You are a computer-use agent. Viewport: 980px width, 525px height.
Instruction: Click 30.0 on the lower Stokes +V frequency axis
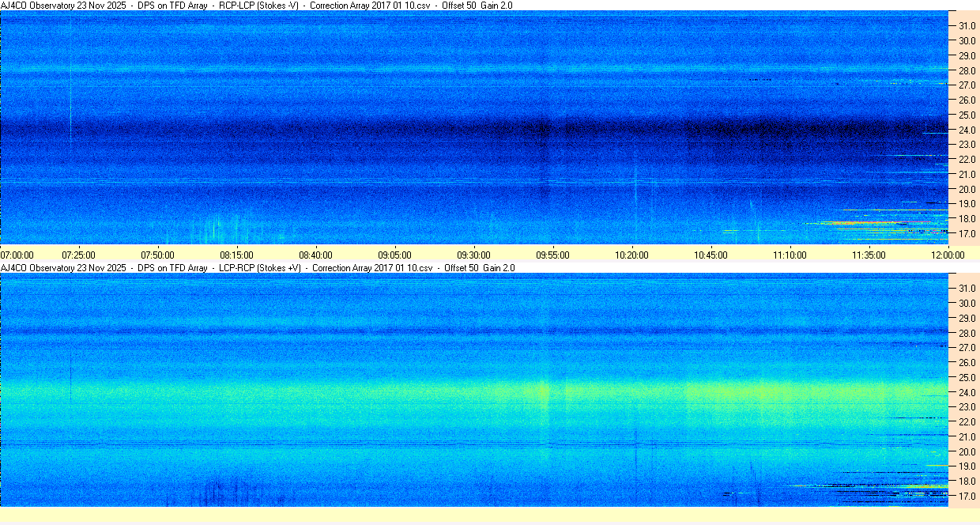coord(967,303)
